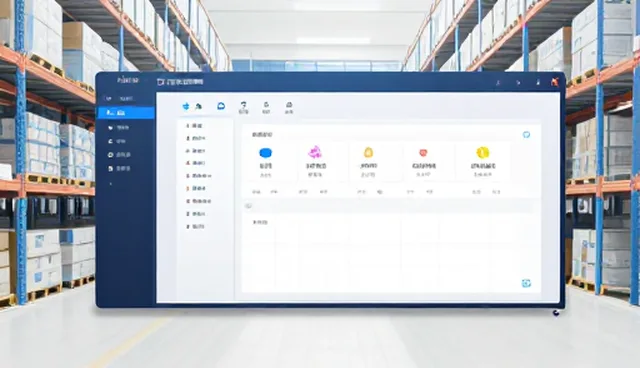The image size is (640, 368).
Task: Click the logo icon beside the window title
Action: pos(160,82)
